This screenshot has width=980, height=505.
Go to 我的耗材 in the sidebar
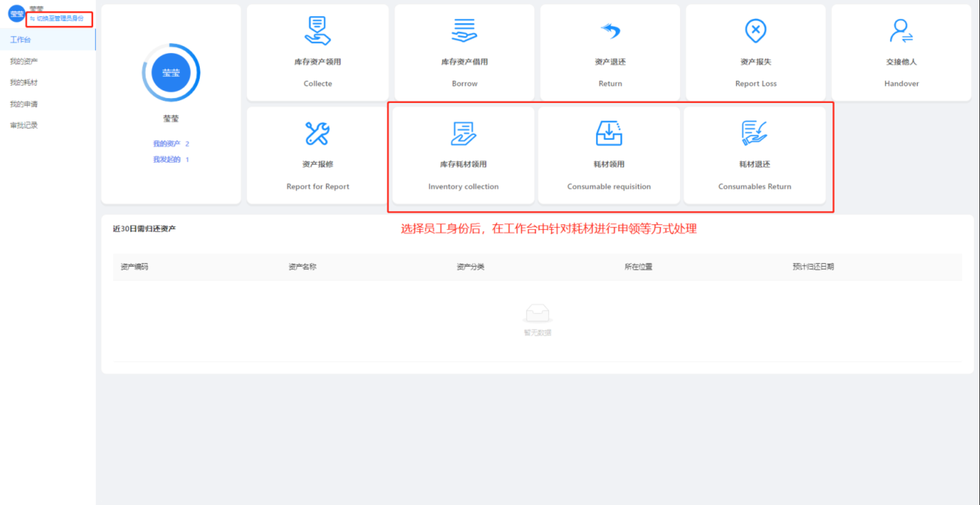pos(24,82)
